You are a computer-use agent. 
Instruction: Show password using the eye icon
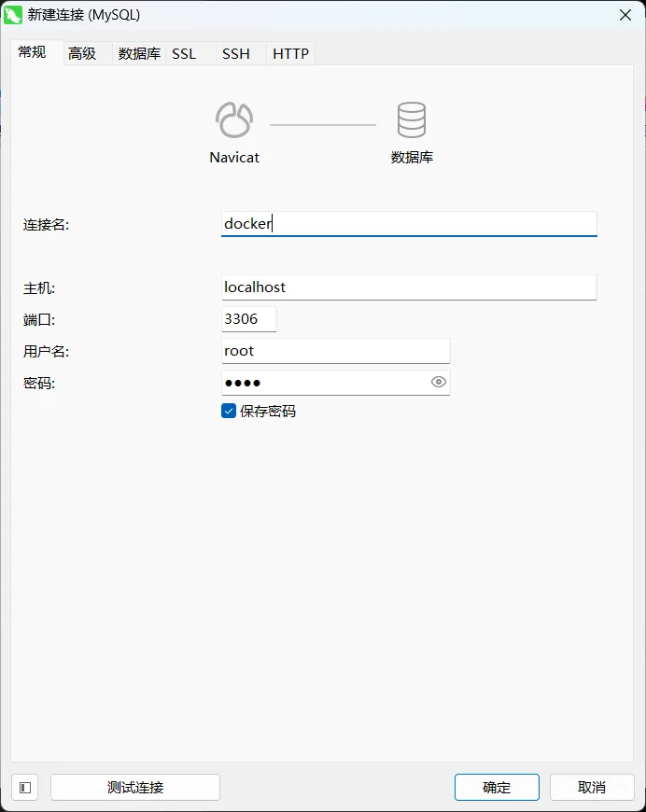[x=439, y=382]
